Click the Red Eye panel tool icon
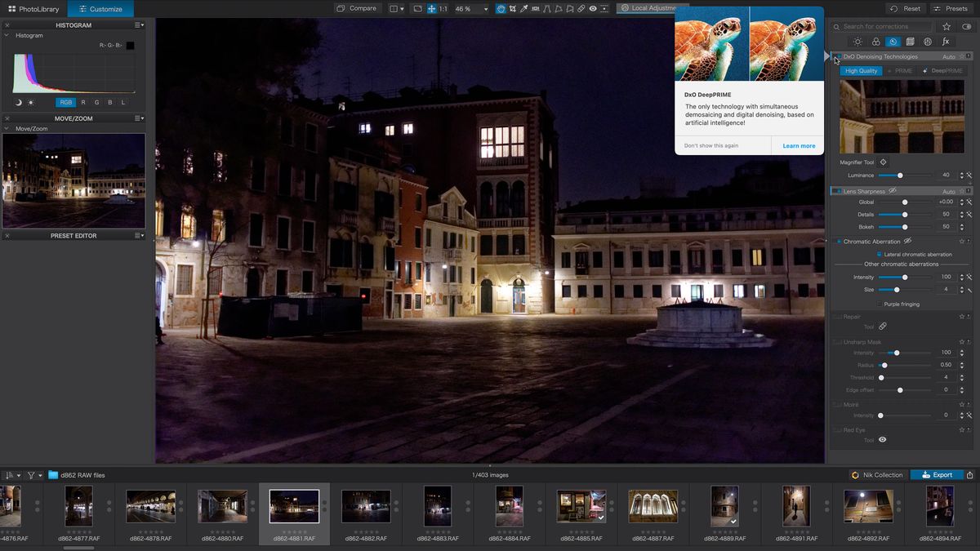Image resolution: width=980 pixels, height=551 pixels. (882, 440)
